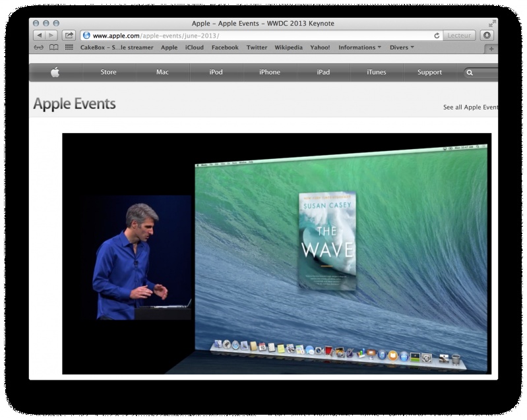Open the Facebook bookmark
527x420 pixels.
[225, 47]
